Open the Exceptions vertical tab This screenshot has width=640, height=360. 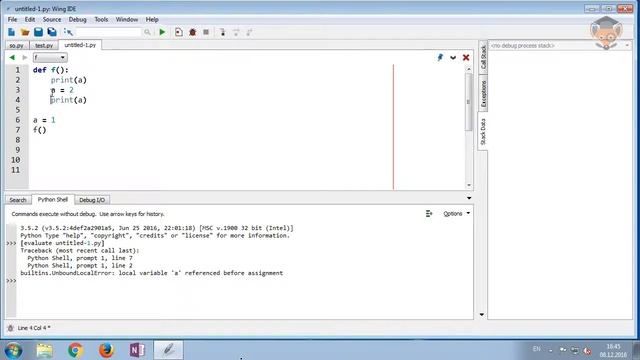coord(483,93)
